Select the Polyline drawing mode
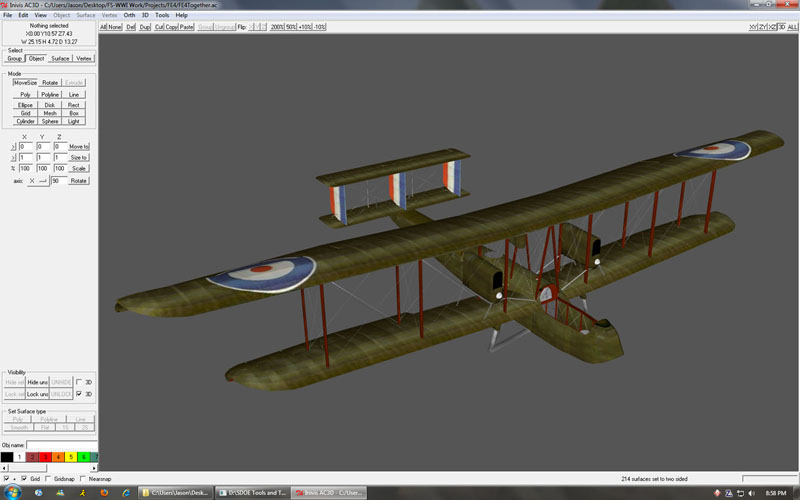800x500 pixels. [49, 95]
